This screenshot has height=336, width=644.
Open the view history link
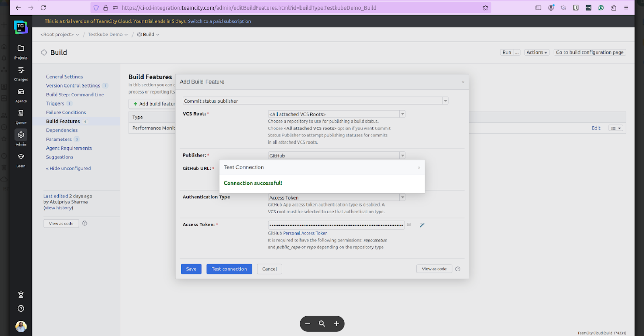coord(59,208)
